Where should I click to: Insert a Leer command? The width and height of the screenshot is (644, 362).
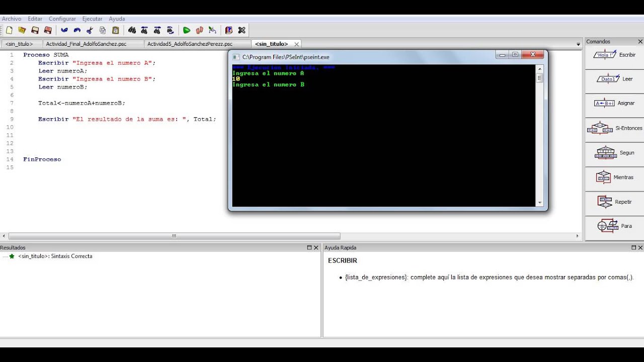[x=614, y=79]
